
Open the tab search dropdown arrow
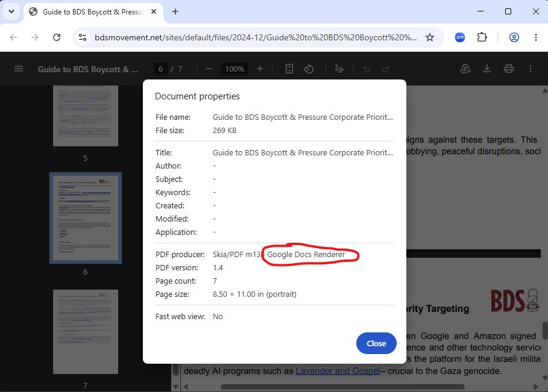[11, 11]
